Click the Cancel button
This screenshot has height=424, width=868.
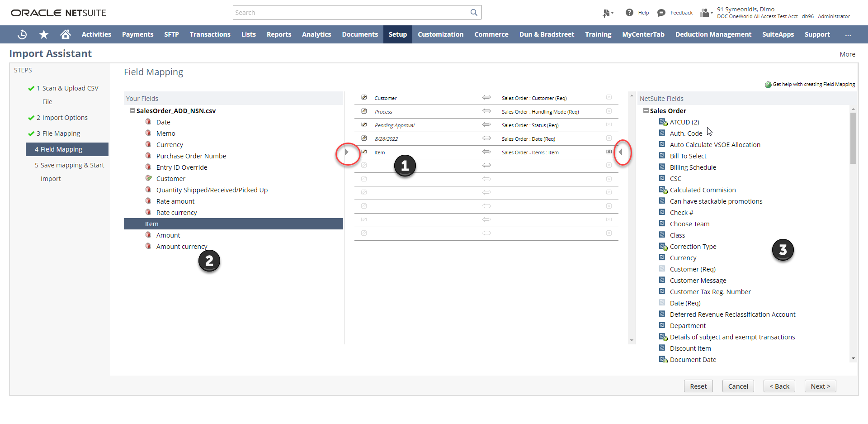point(738,386)
